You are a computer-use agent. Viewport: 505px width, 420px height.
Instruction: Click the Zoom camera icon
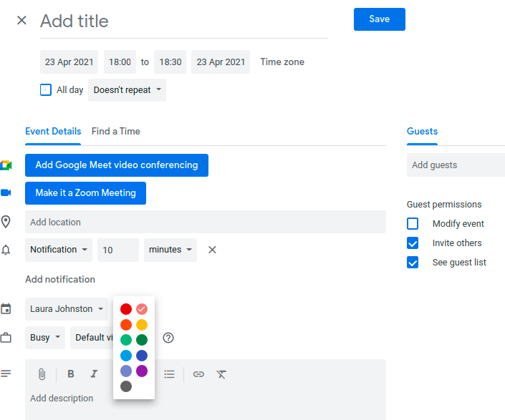[x=6, y=192]
